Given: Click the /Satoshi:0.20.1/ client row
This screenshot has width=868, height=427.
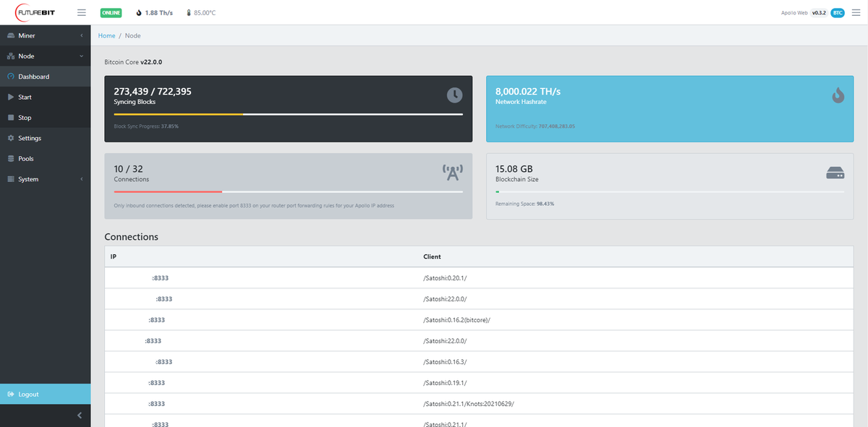Looking at the screenshot, I should pyautogui.click(x=479, y=277).
